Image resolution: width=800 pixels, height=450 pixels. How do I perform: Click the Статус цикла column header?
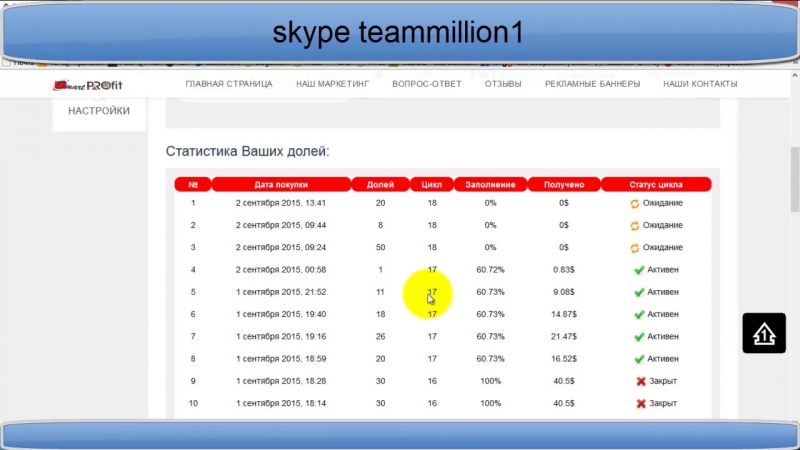656,185
